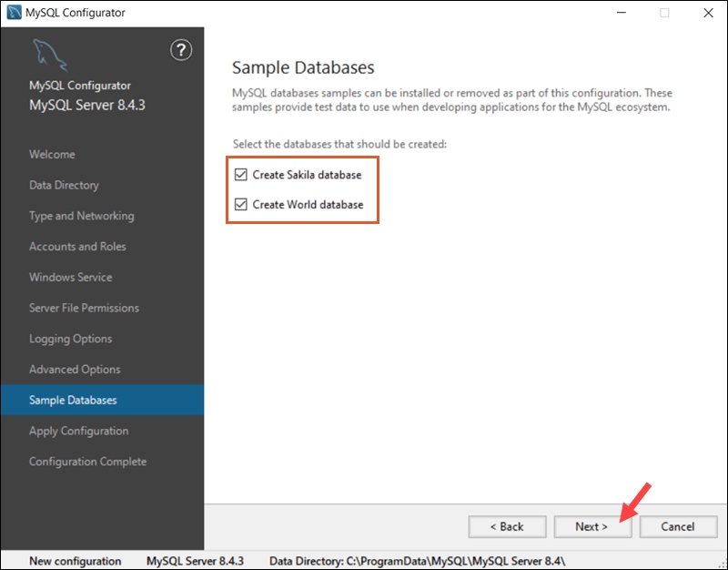
Task: Click the help question mark icon
Action: point(181,52)
